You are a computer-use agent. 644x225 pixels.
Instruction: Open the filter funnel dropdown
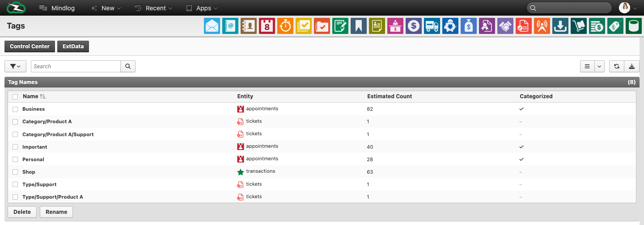(15, 67)
